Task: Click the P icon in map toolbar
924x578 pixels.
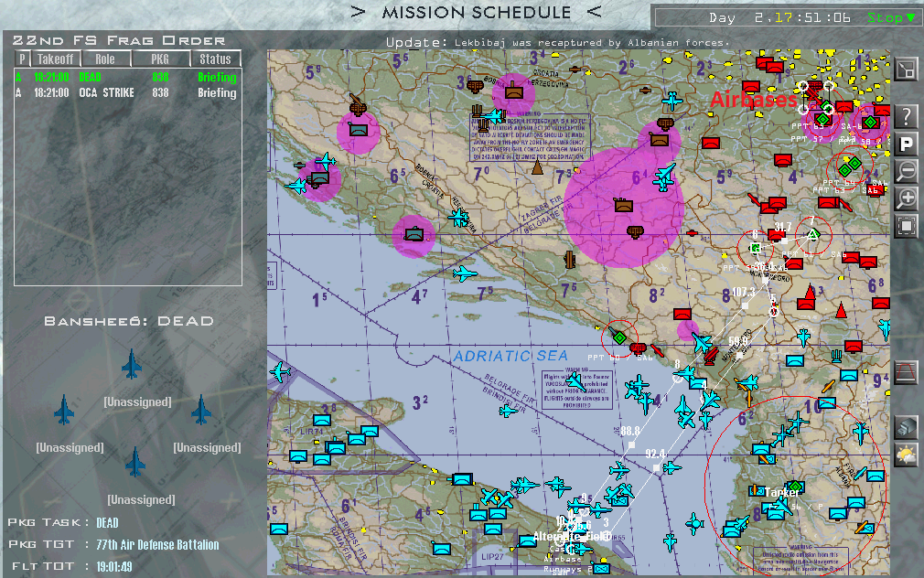Action: coord(906,144)
